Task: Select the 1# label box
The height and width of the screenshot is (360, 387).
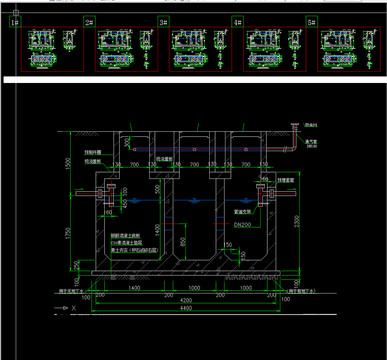Action: point(15,22)
